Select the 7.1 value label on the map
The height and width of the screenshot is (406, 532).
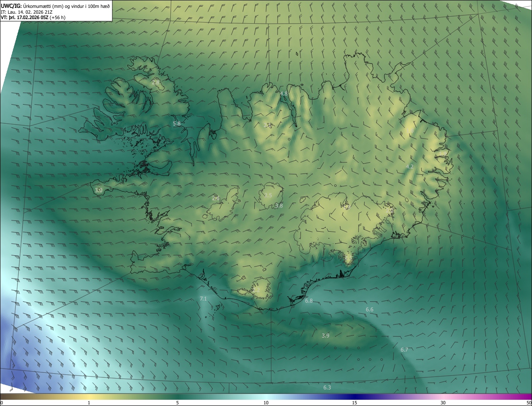pyautogui.click(x=203, y=298)
